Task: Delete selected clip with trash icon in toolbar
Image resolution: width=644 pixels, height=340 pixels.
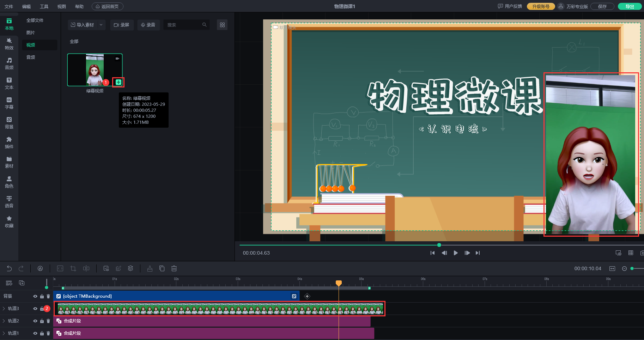Action: coord(174,268)
